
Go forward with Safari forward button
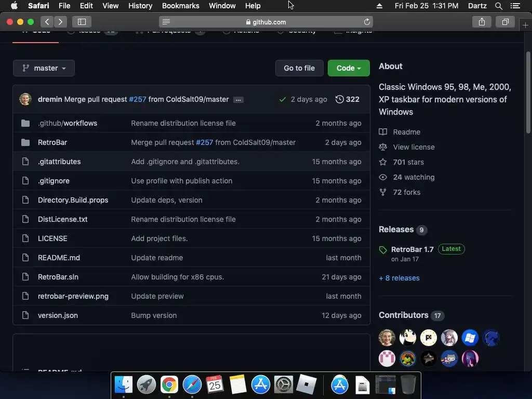coord(60,22)
